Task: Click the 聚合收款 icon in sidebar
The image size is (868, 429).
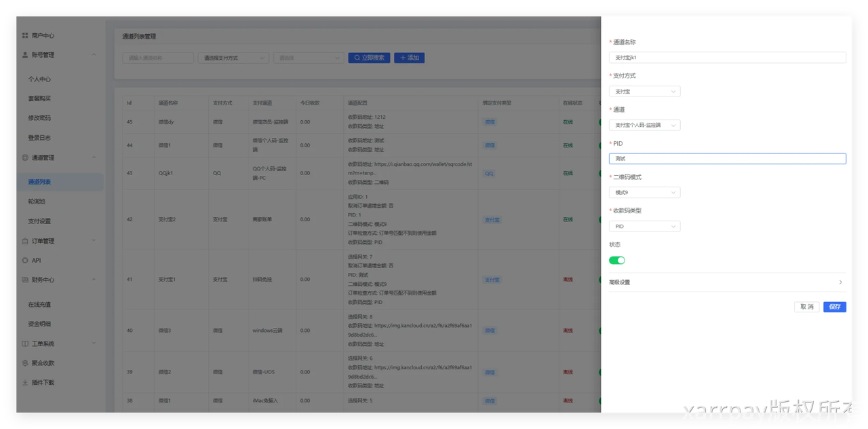Action: click(x=25, y=363)
